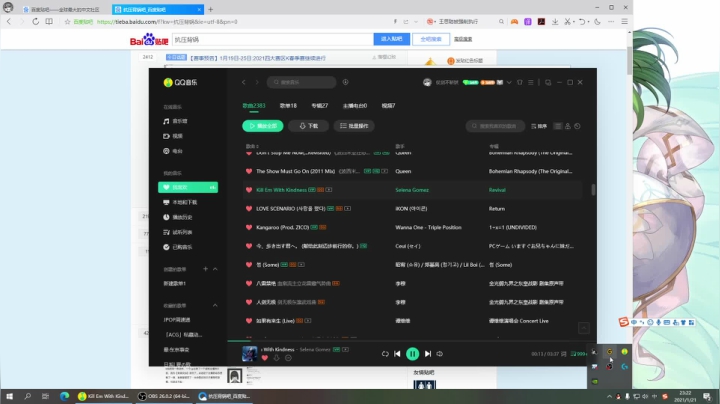This screenshot has width=720, height=404.
Task: Open a new browser tab
Action: [x=210, y=9]
